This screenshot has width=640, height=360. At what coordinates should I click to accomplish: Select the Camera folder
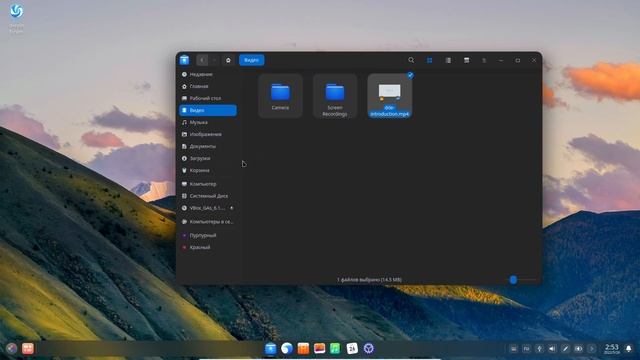pos(280,96)
